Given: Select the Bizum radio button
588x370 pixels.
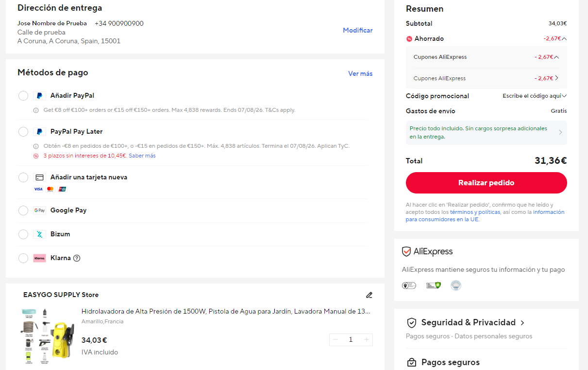Looking at the screenshot, I should pos(23,234).
